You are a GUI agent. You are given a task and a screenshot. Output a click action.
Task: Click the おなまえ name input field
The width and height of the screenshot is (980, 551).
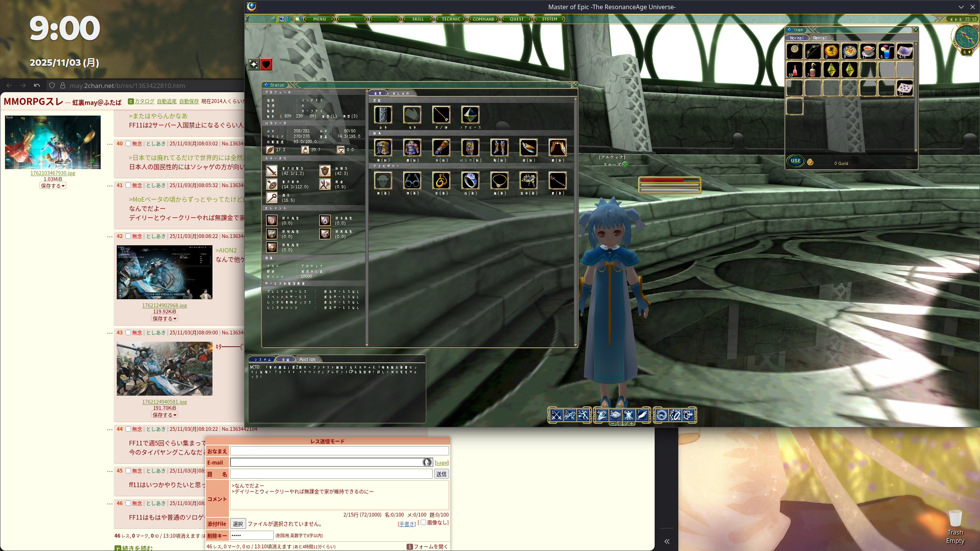coord(339,451)
